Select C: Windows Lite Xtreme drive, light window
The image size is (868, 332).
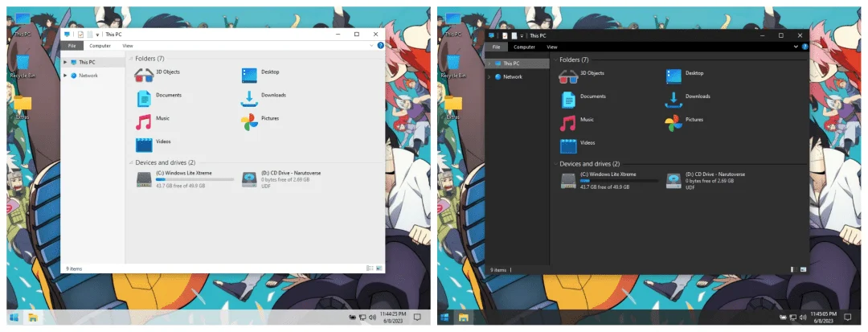[x=185, y=179]
